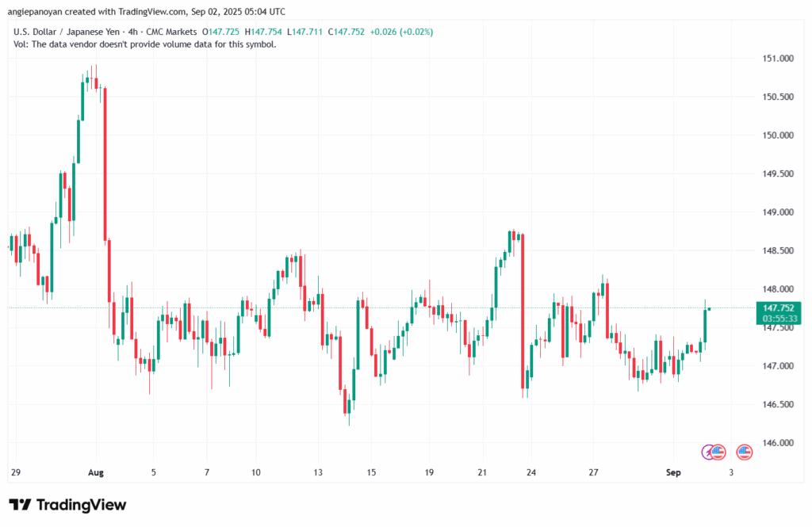Open the rightmost US flag economic event
Image resolution: width=812 pixels, height=527 pixels.
tap(745, 452)
